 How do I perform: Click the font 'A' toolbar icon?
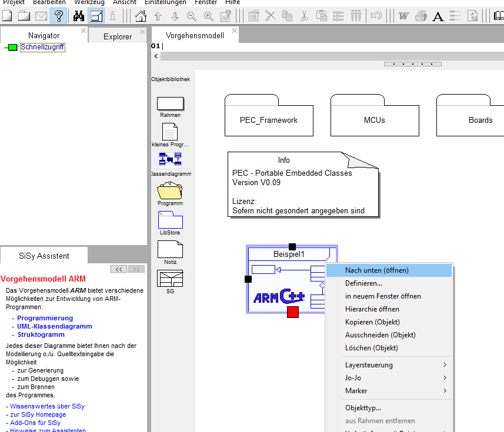[x=438, y=16]
